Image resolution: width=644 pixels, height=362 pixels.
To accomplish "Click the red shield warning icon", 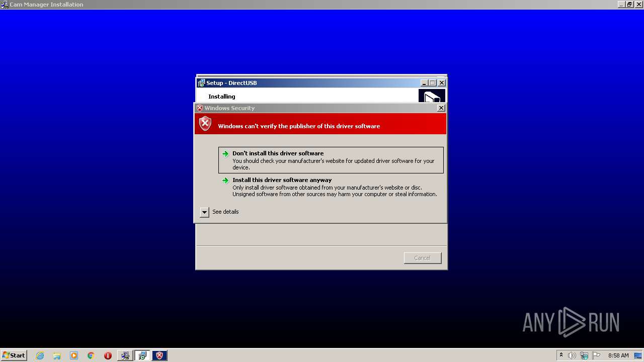I will pos(205,124).
